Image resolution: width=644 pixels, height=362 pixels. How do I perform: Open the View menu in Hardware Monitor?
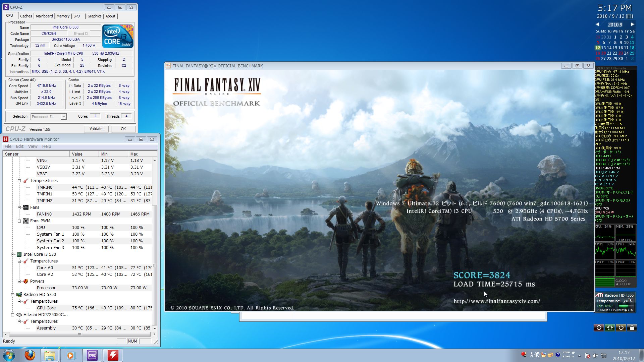coord(33,146)
